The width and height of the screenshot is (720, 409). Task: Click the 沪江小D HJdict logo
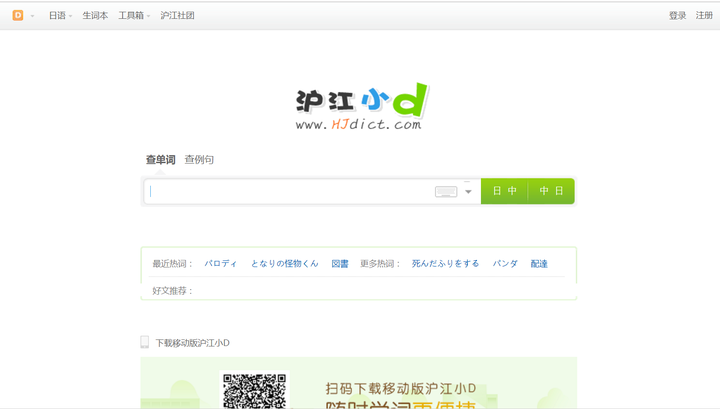click(x=361, y=106)
